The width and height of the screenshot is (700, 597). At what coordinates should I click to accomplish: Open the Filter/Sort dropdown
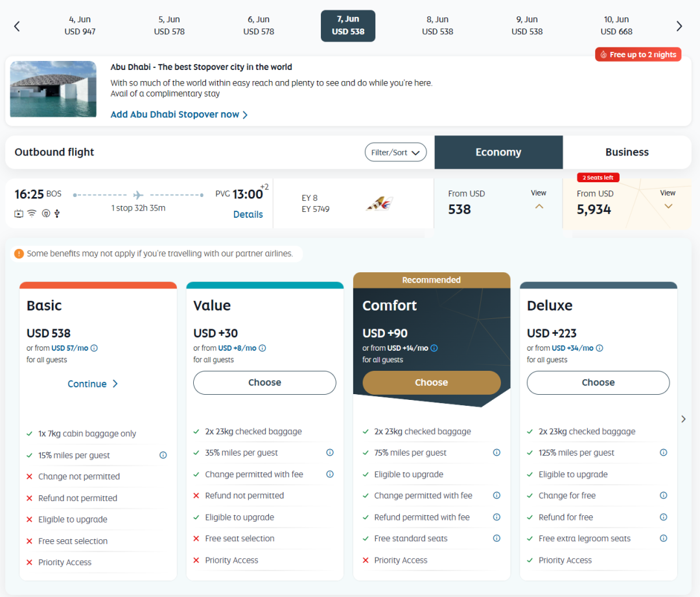(395, 152)
